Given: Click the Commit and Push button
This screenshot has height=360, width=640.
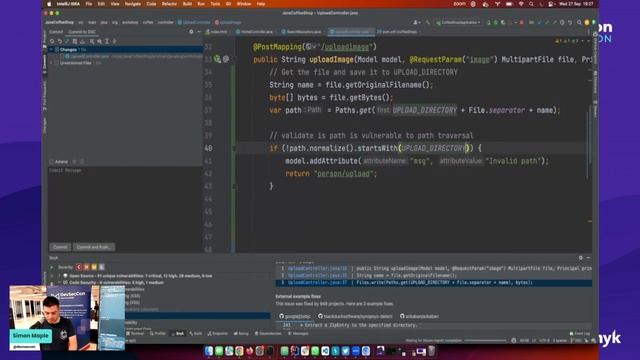Looking at the screenshot, I should pyautogui.click(x=93, y=247).
